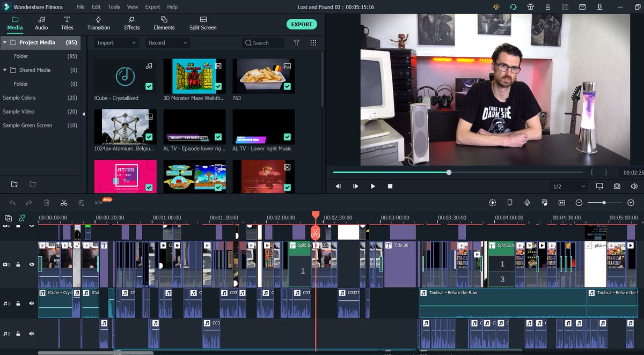Toggle the auto ripple link icon
This screenshot has width=644, height=355.
[22, 218]
